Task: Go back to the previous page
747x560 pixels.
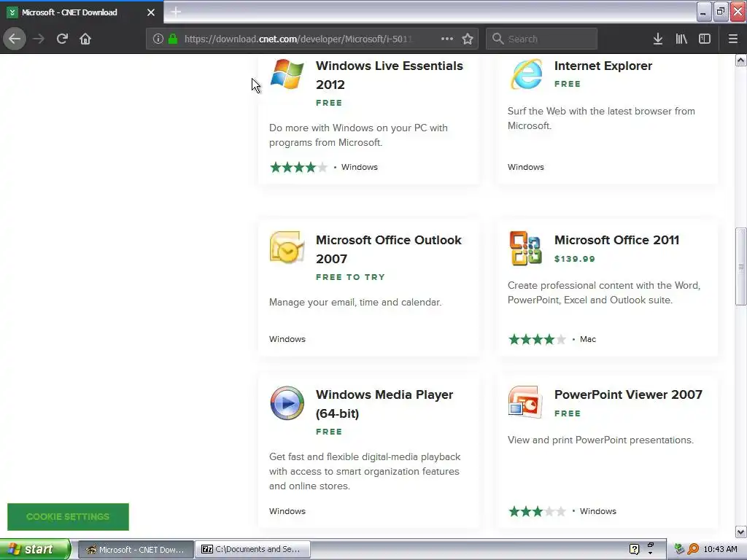Action: (x=15, y=39)
